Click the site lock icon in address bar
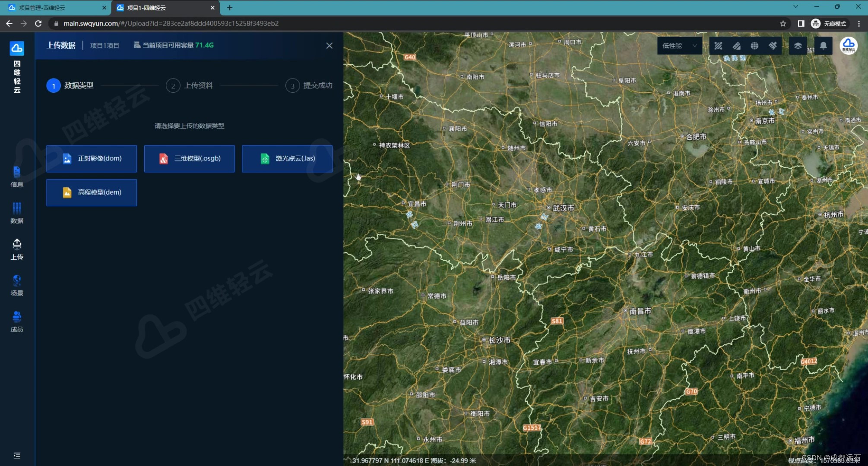The image size is (868, 466). 56,23
